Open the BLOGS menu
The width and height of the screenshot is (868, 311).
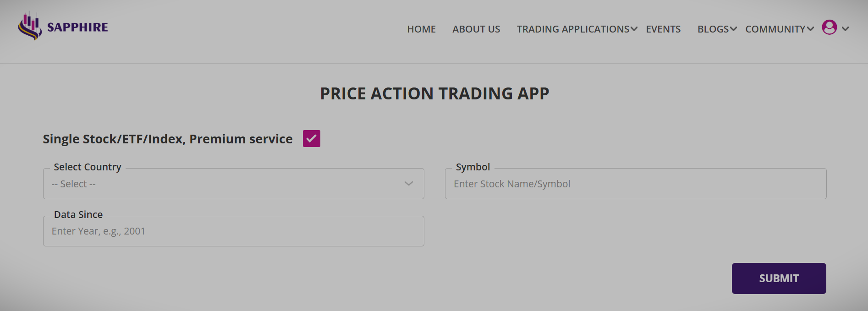(x=712, y=28)
